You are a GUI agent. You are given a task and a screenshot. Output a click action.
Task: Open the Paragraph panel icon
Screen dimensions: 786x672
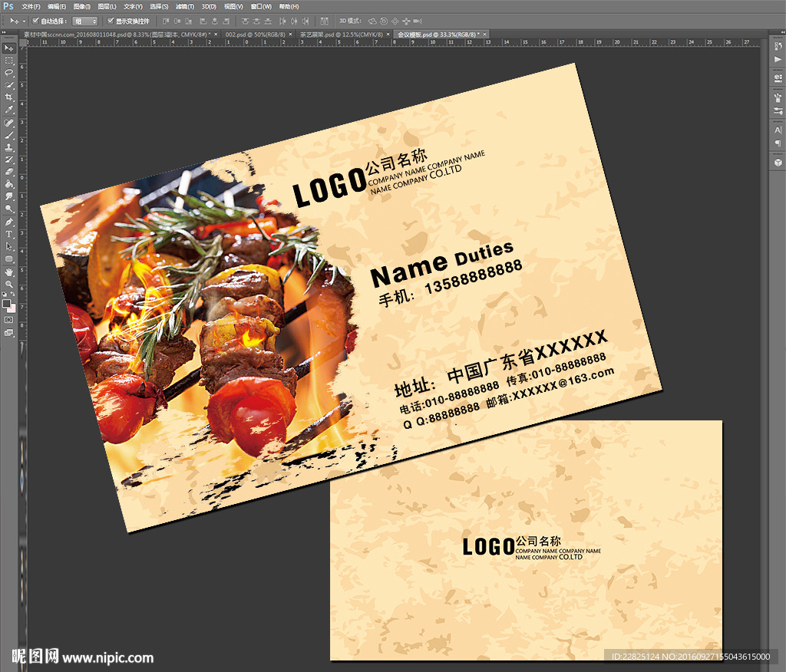point(778,143)
